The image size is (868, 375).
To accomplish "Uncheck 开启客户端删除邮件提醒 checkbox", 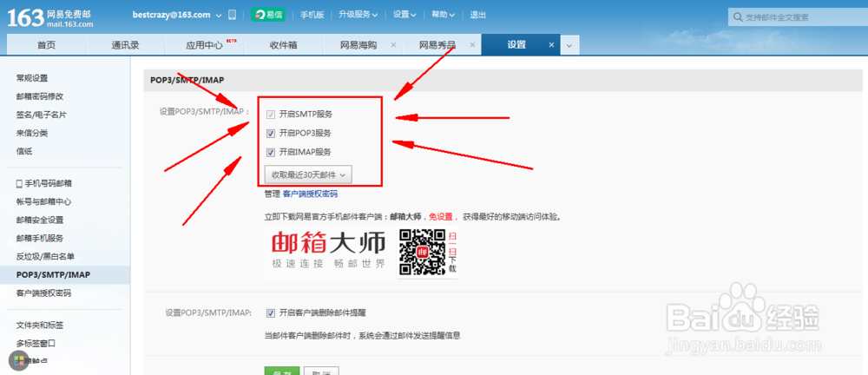I will [x=271, y=313].
